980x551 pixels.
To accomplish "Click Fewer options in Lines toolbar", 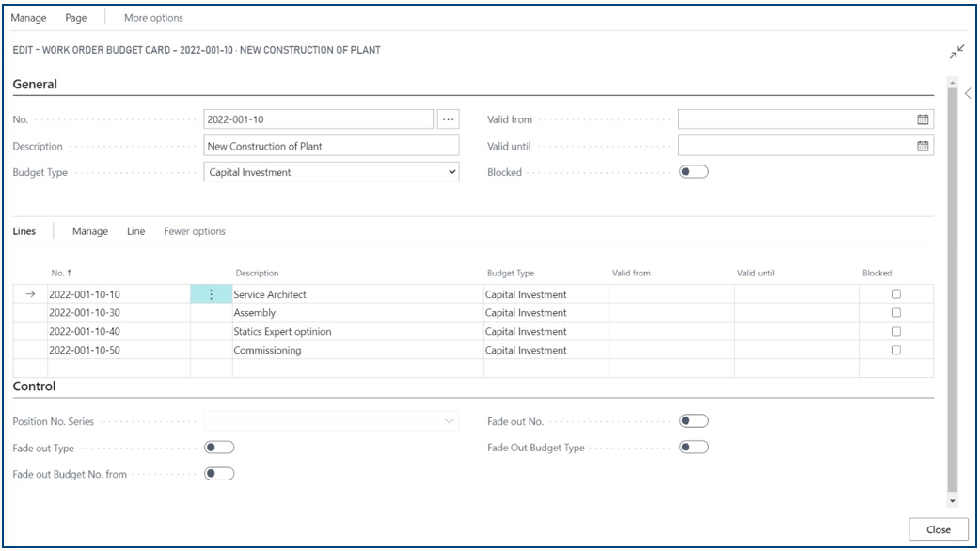I will coord(195,231).
